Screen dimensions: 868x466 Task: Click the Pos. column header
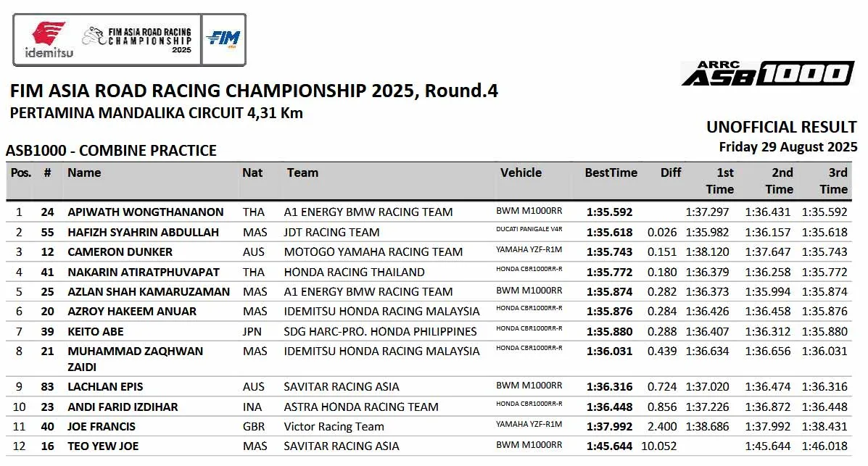coord(21,173)
